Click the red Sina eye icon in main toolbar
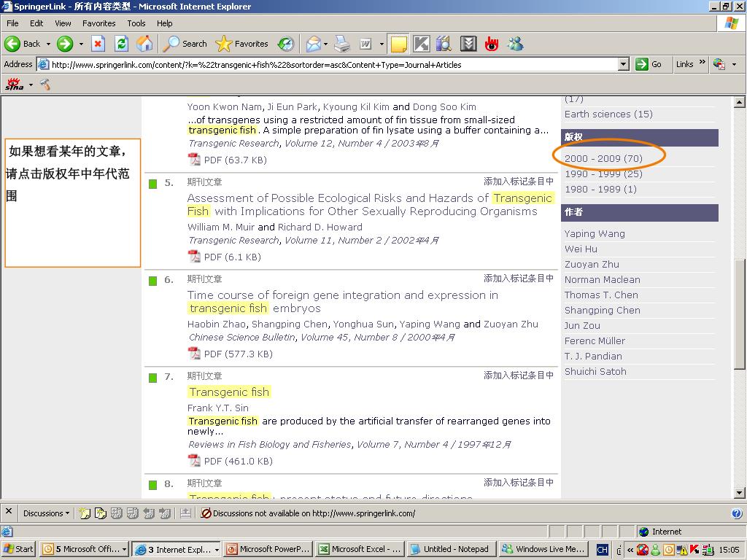Viewport: 747px width, 560px height. click(492, 44)
